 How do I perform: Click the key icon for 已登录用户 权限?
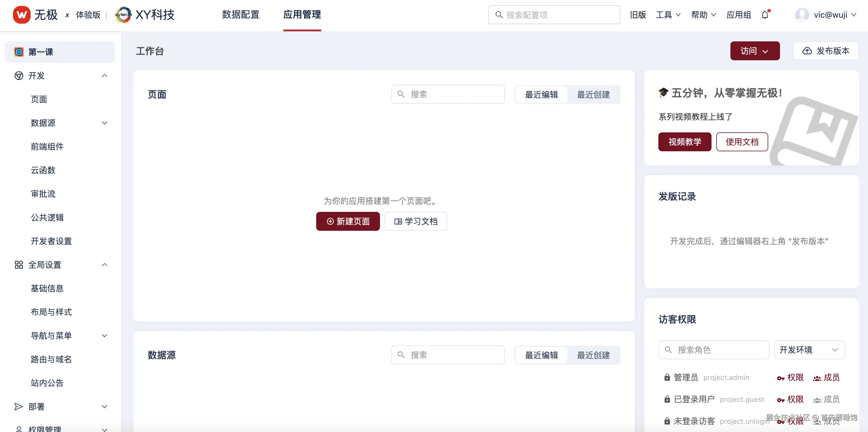click(x=780, y=400)
